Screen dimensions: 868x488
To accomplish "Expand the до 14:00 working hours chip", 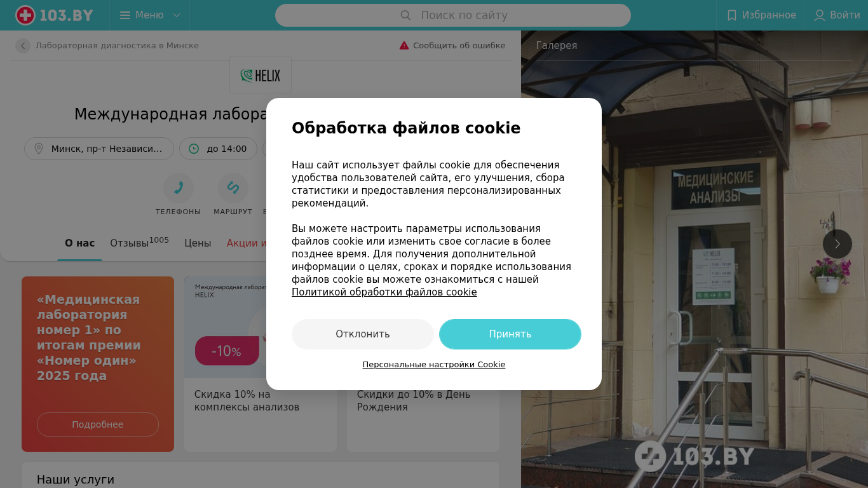I will coord(218,149).
